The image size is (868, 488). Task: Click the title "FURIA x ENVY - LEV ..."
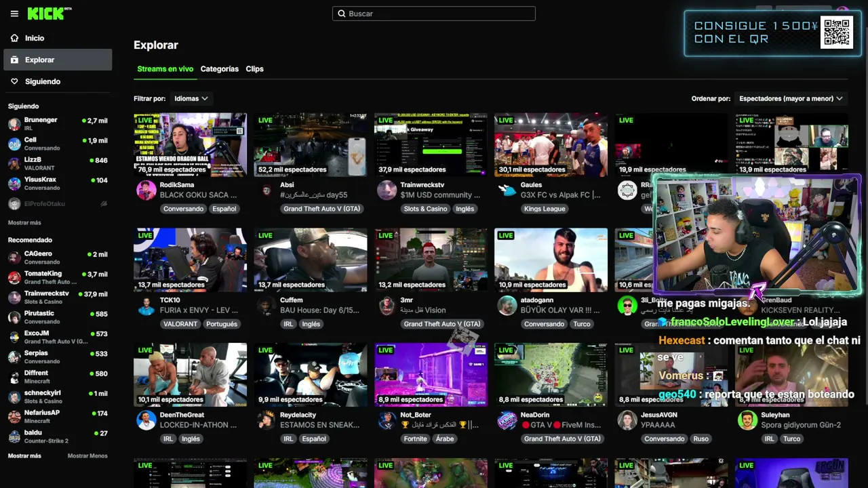pos(199,310)
